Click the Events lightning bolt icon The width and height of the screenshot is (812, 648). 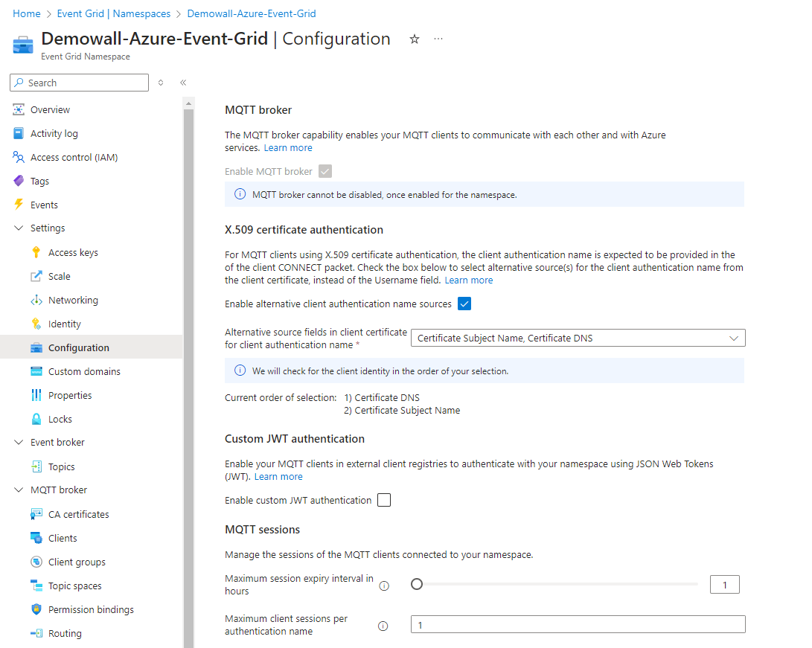(x=19, y=205)
